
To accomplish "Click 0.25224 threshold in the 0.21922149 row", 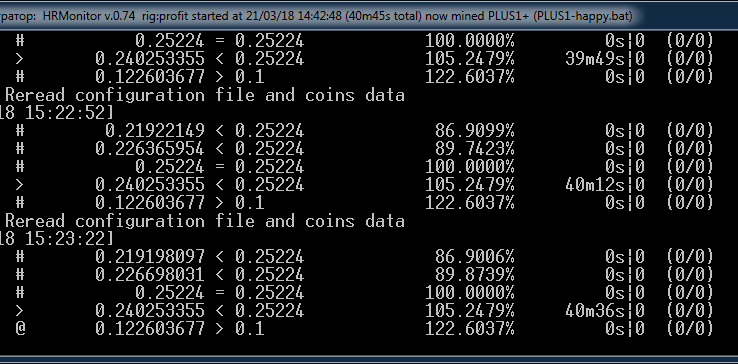I will pos(270,130).
